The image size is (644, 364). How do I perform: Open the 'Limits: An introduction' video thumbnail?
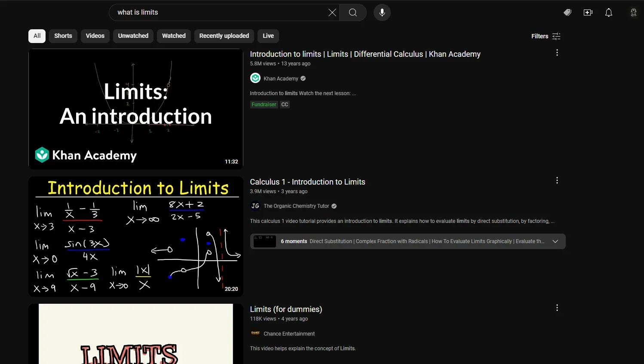click(136, 109)
